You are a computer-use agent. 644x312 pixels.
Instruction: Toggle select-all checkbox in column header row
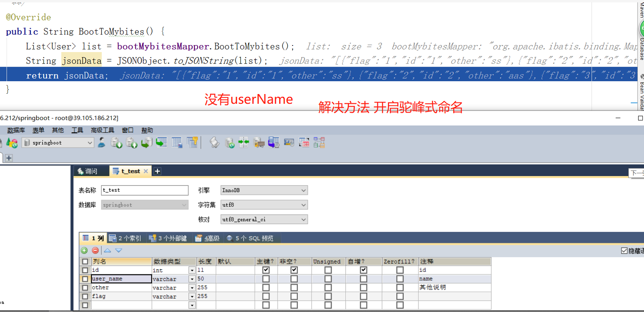pyautogui.click(x=85, y=261)
